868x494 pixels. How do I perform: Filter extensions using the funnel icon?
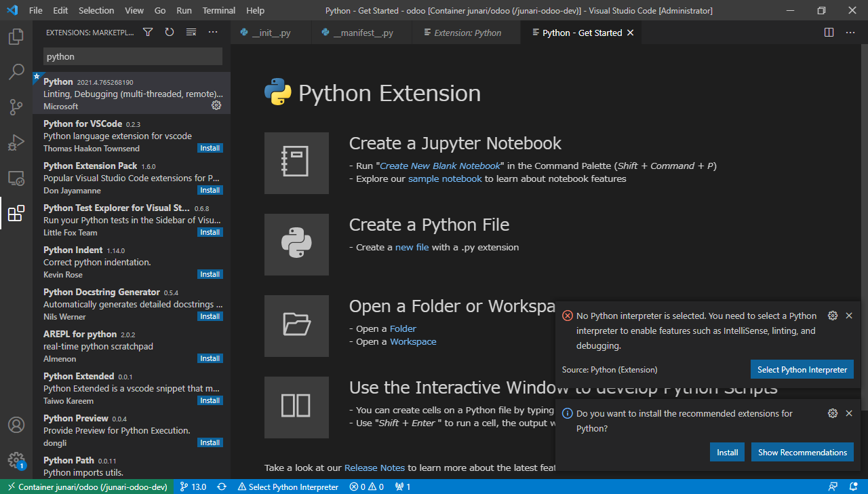pos(148,32)
